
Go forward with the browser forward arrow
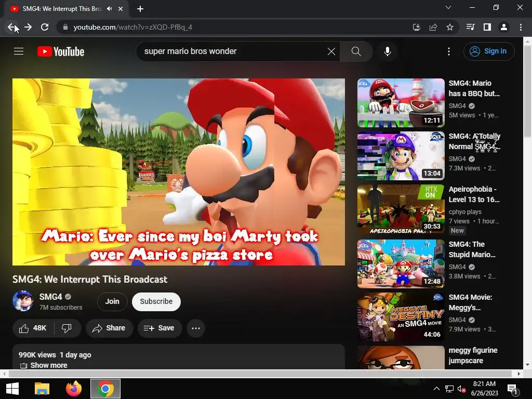(x=28, y=27)
